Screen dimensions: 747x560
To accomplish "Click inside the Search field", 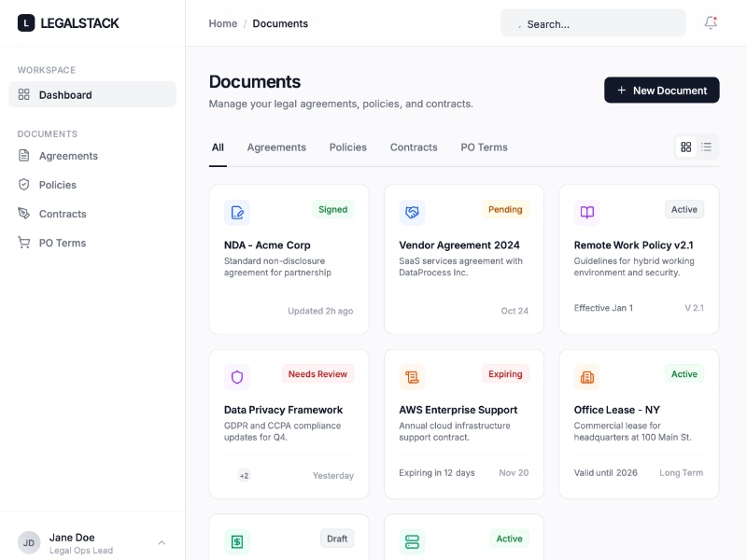I will pos(592,22).
